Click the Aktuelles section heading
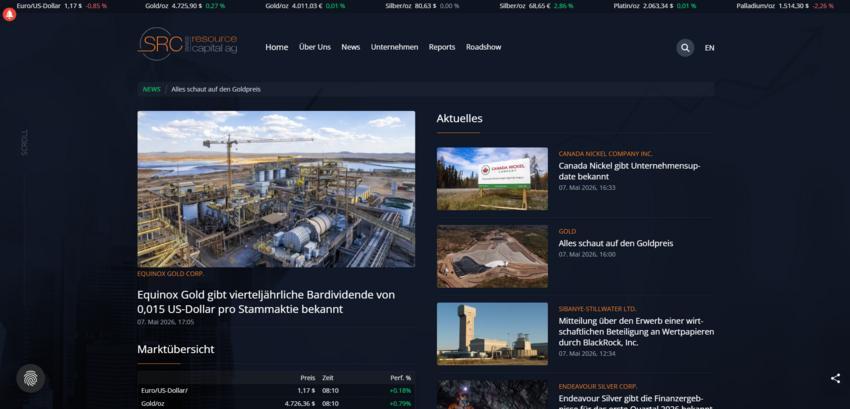Viewport: 850px width, 409px height. click(x=459, y=118)
